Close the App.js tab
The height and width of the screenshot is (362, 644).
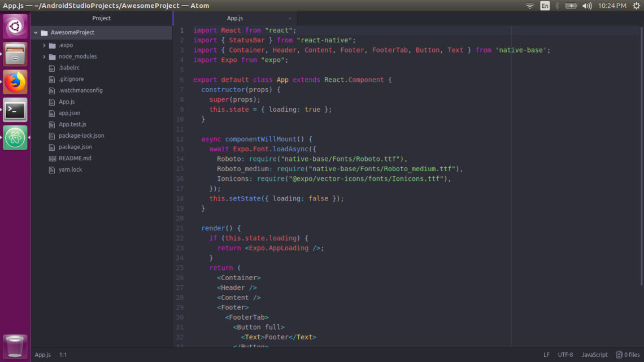(x=290, y=18)
